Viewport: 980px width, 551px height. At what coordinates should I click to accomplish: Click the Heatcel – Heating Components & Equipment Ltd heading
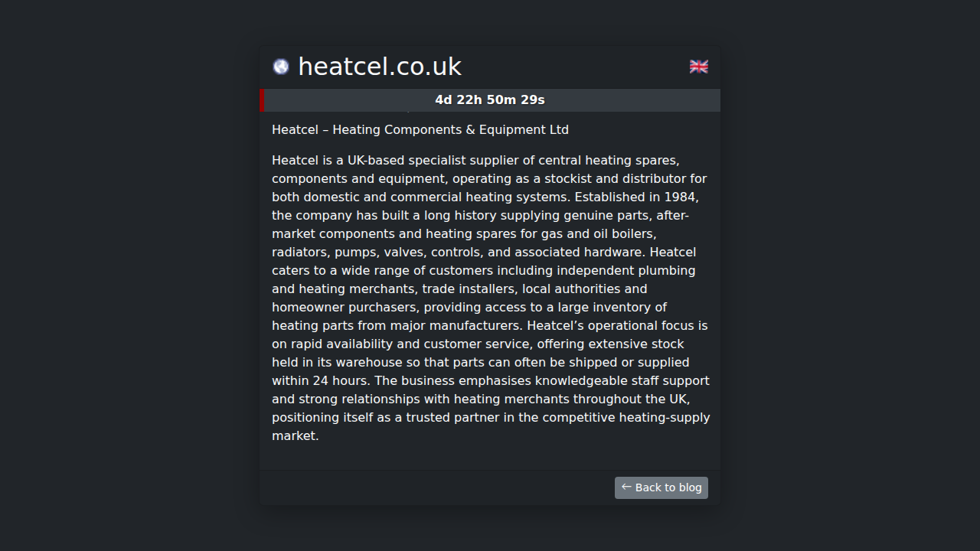[420, 130]
